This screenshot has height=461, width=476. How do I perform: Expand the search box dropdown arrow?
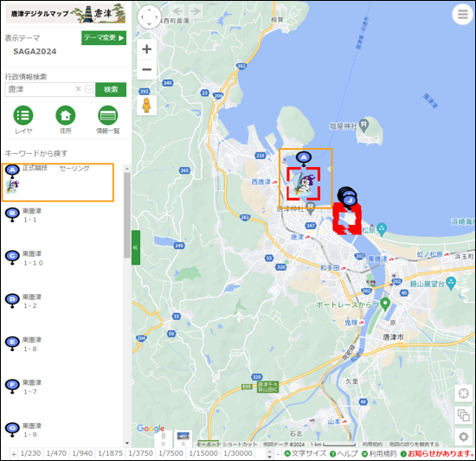tap(89, 89)
